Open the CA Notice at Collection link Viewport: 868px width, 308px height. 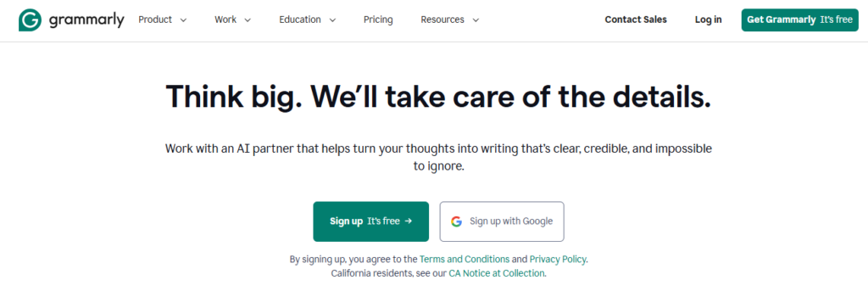[497, 274]
